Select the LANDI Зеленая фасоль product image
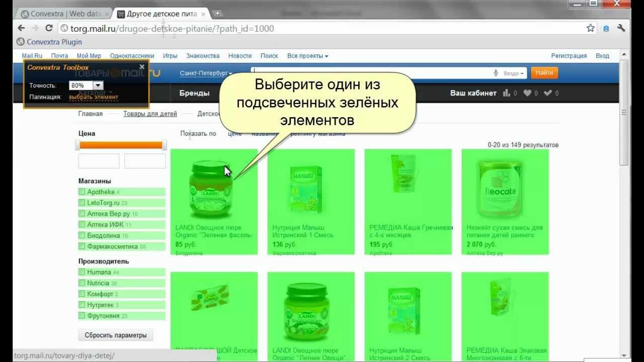This screenshot has height=362, width=644. pyautogui.click(x=211, y=189)
